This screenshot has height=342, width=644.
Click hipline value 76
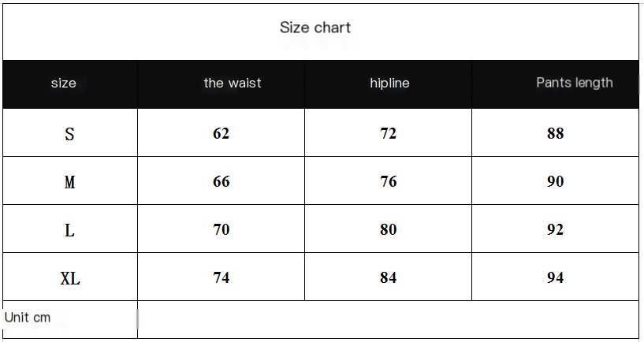(389, 181)
